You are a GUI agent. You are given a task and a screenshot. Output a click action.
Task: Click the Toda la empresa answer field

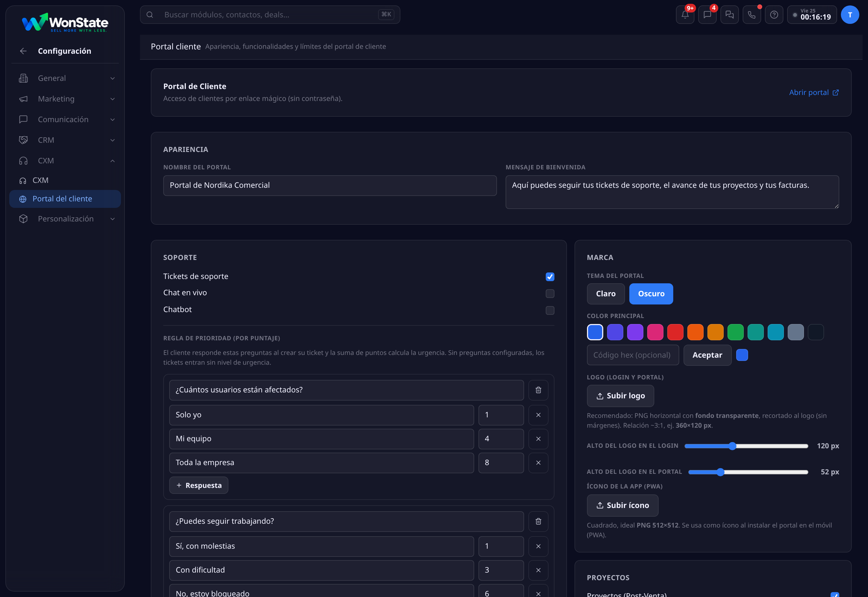tap(321, 463)
